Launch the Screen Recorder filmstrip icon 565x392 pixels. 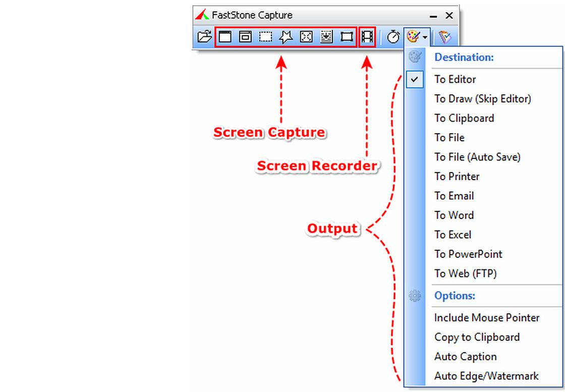(367, 37)
